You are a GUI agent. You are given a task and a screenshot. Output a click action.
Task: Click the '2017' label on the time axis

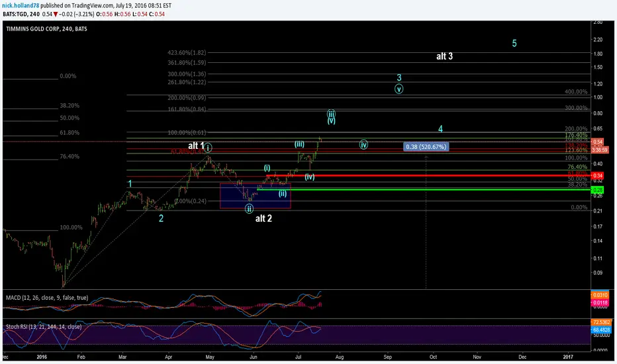(568, 357)
